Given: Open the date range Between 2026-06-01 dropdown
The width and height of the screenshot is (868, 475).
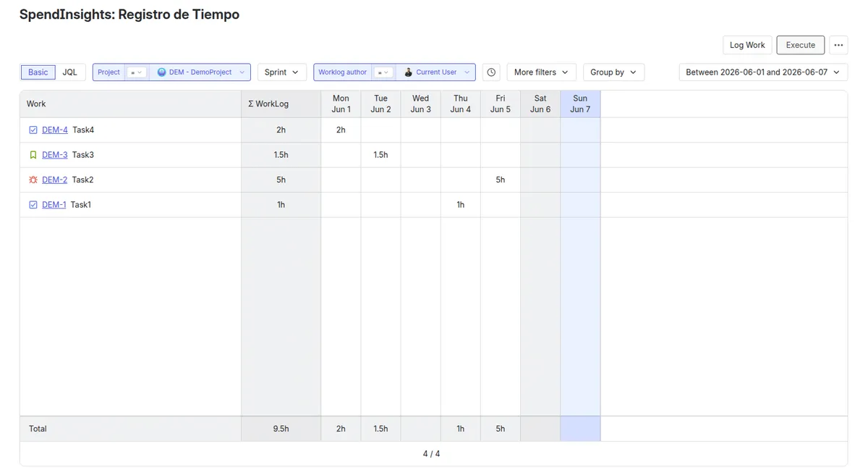Looking at the screenshot, I should (763, 72).
